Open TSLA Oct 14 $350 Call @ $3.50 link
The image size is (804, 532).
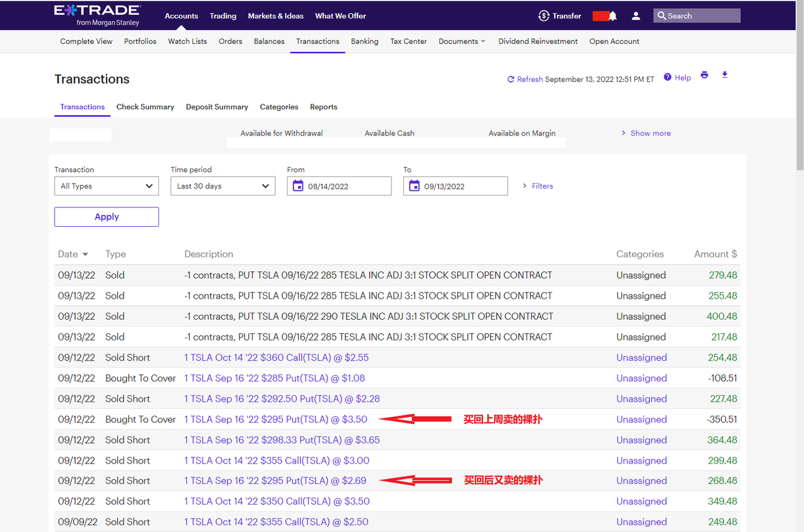[277, 501]
